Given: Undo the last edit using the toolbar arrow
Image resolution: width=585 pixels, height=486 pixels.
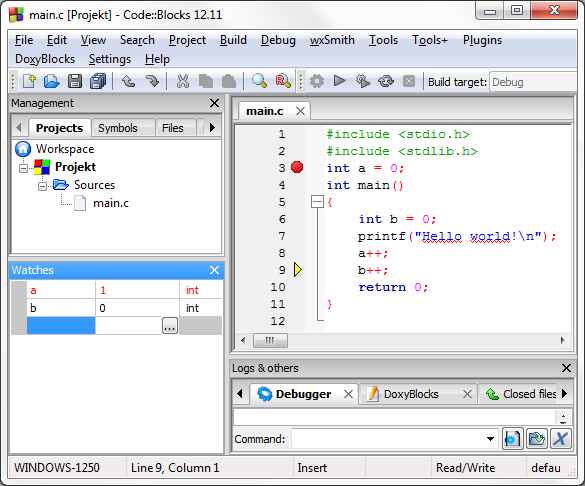Looking at the screenshot, I should point(128,81).
